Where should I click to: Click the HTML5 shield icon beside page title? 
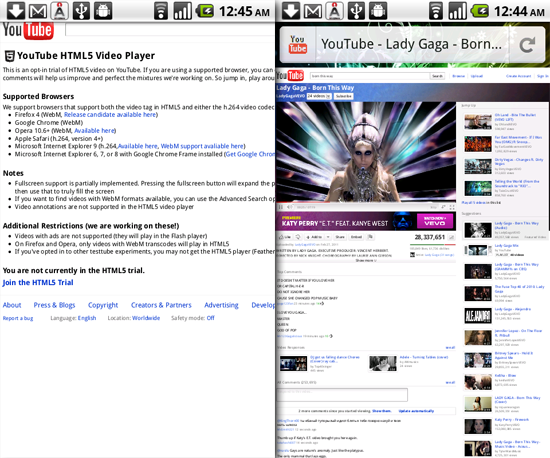pos(9,56)
